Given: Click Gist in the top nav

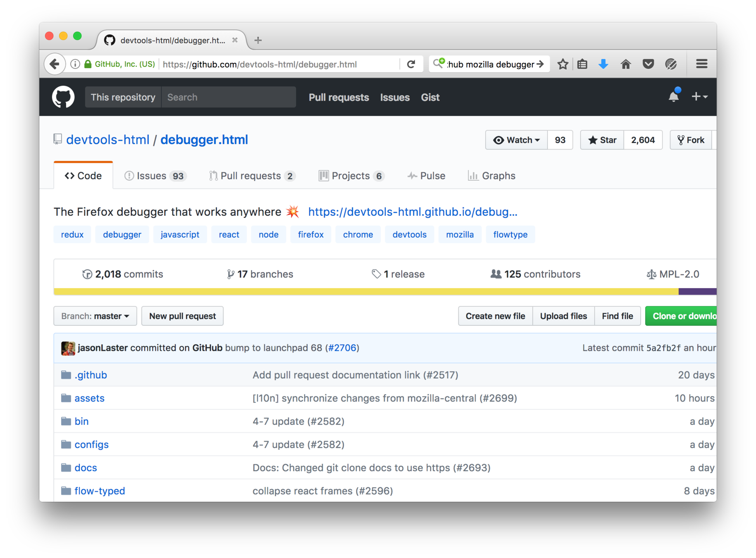Looking at the screenshot, I should coord(430,98).
